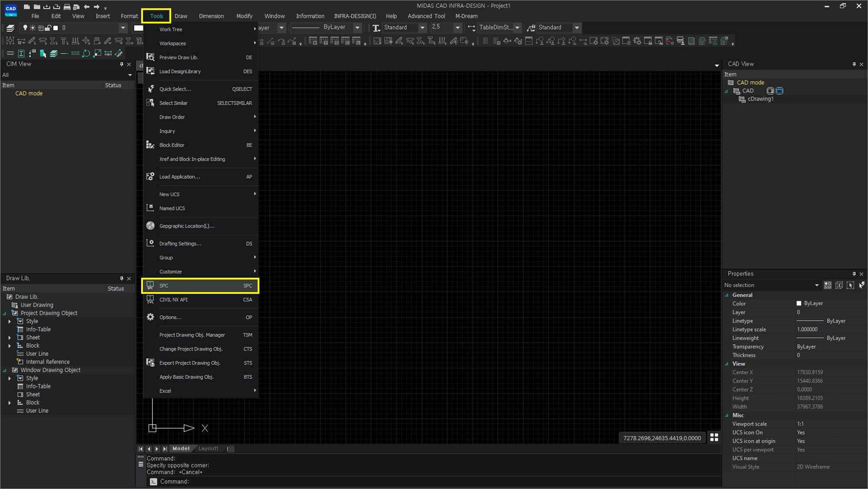
Task: Click the Quick Select cursor icon
Action: tap(150, 89)
